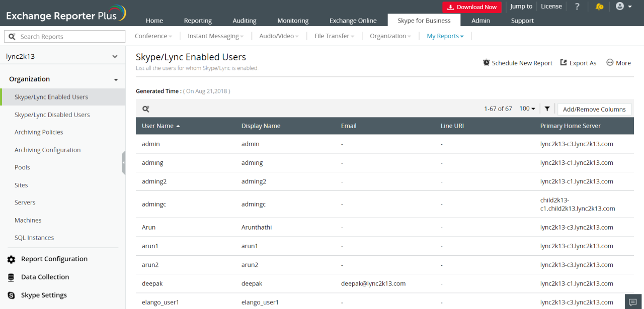Click the elango_user1 user name cell

point(160,302)
